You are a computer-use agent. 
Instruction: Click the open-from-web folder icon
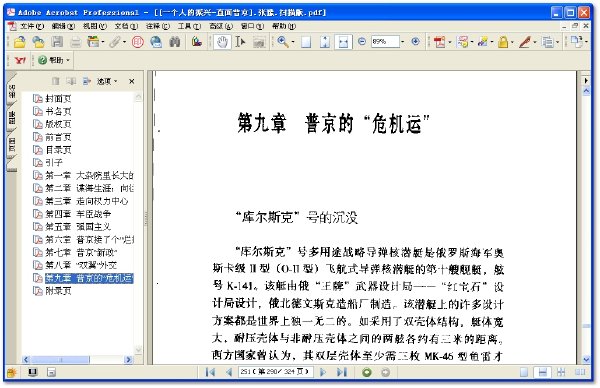coord(38,41)
